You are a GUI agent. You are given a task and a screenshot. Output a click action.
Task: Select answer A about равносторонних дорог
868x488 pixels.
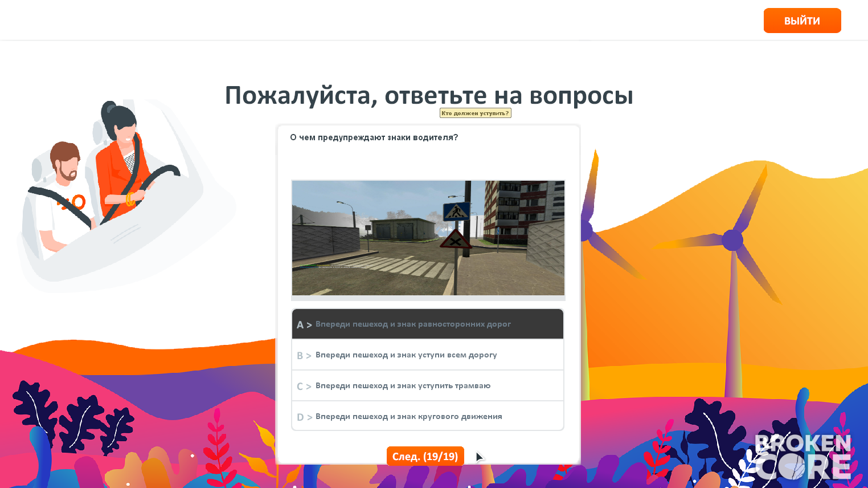tap(428, 324)
